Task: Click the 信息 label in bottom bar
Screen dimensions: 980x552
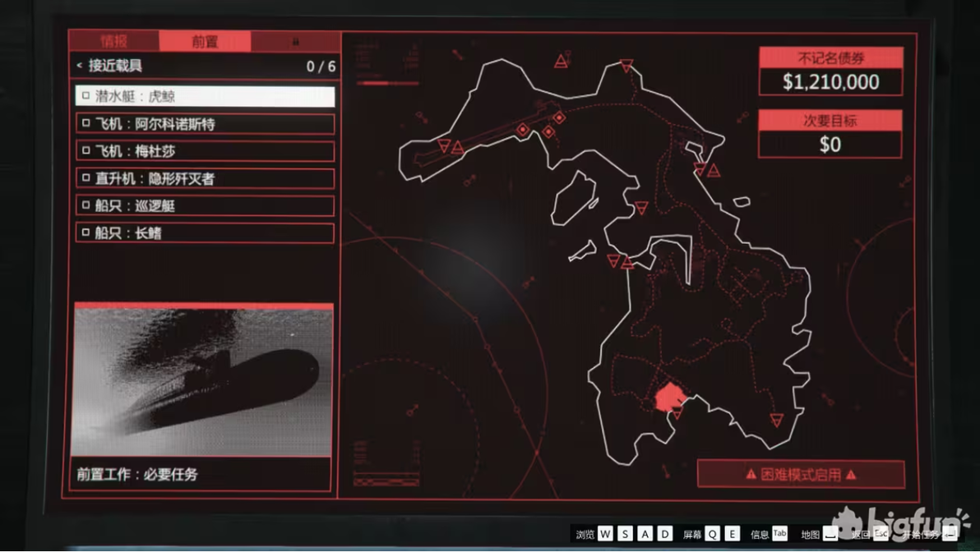Action: click(x=760, y=535)
